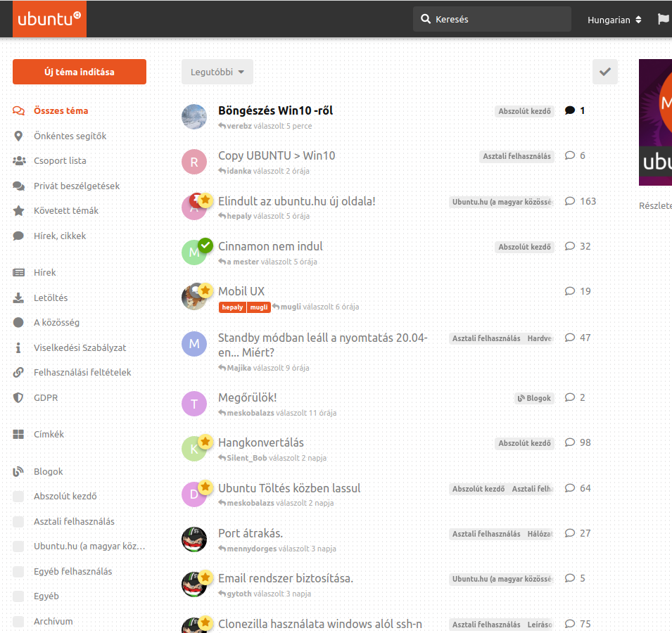This screenshot has height=633, width=672.
Task: Open Önkéntes segítők via the map pin icon
Action: 19,136
